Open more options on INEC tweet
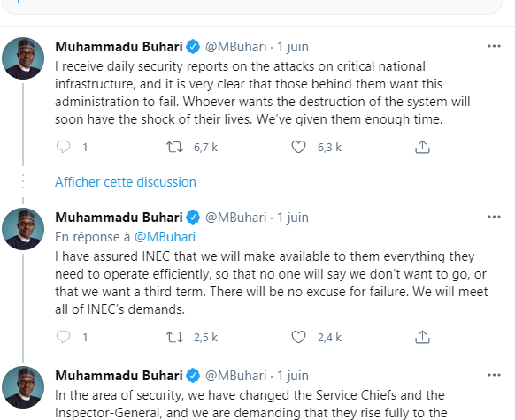The image size is (515, 420). coord(494,217)
